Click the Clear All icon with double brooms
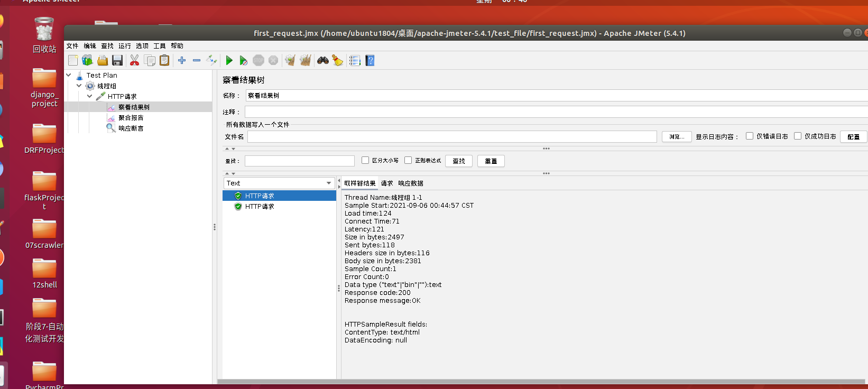Screen dimensions: 868x389 point(305,60)
